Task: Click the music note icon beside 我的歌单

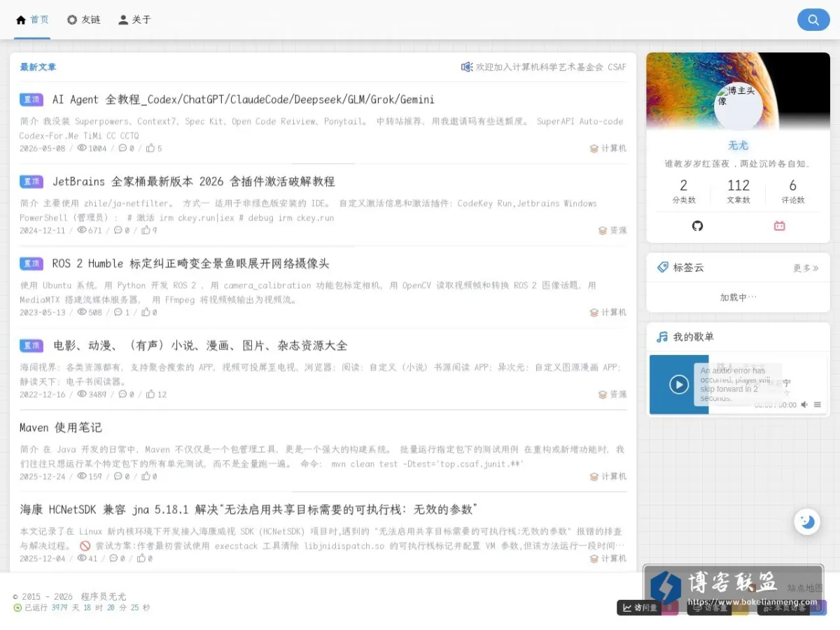Action: pyautogui.click(x=662, y=337)
